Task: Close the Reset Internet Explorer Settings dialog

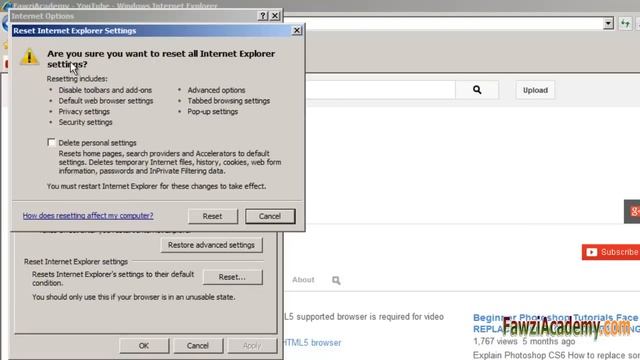Action: pyautogui.click(x=297, y=31)
